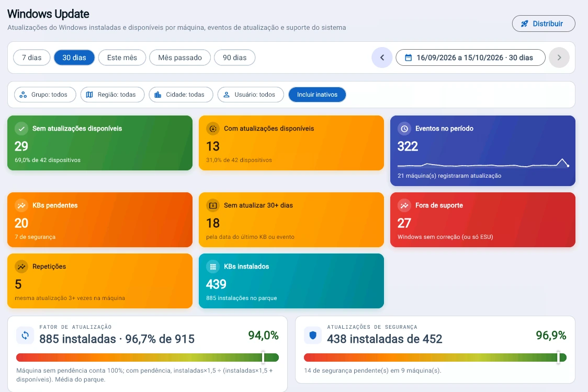This screenshot has width=588, height=392.
Task: Select the 30 dias period
Action: [74, 57]
